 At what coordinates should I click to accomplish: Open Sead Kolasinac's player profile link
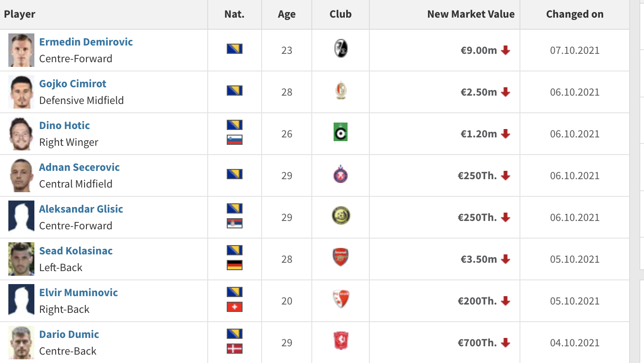point(76,251)
